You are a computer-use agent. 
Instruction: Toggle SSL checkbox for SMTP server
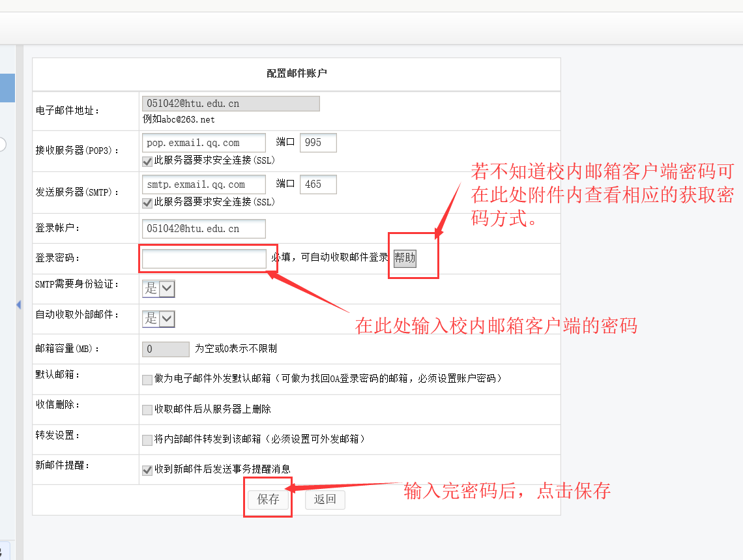[x=147, y=202]
